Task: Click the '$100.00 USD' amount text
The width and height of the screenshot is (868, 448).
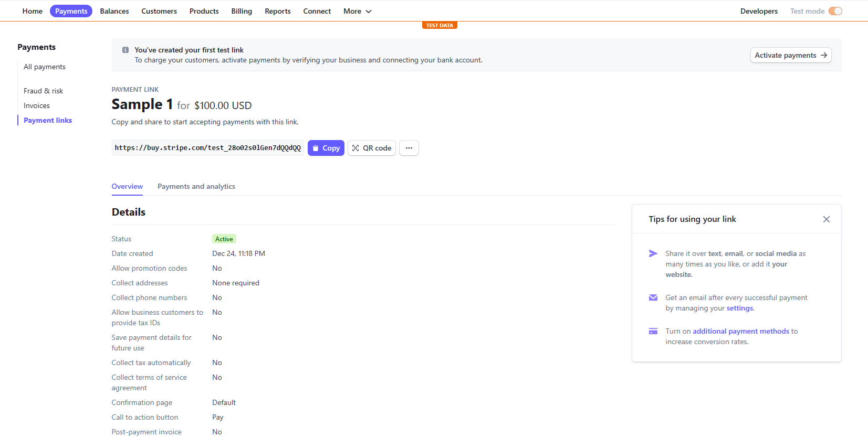Action: pos(223,105)
